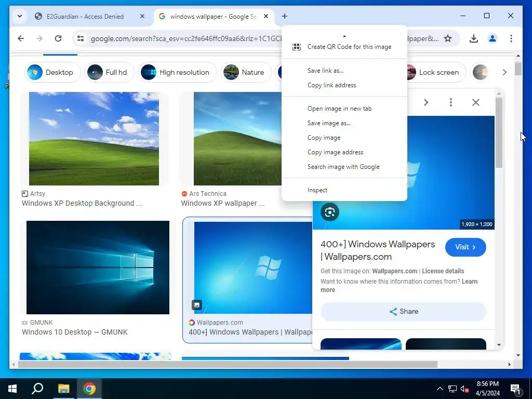Search inside image with Lens icon

pos(330,212)
